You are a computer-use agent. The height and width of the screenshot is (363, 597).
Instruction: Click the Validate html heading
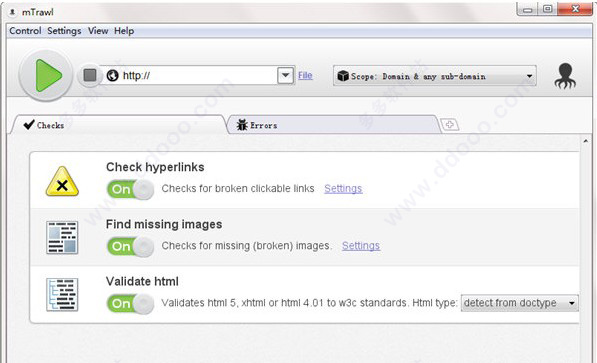pyautogui.click(x=142, y=281)
